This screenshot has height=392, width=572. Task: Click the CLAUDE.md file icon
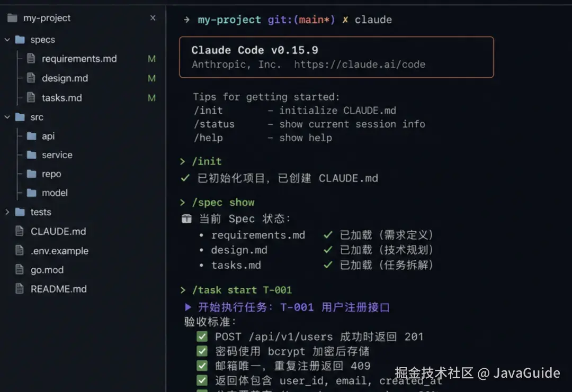point(20,231)
